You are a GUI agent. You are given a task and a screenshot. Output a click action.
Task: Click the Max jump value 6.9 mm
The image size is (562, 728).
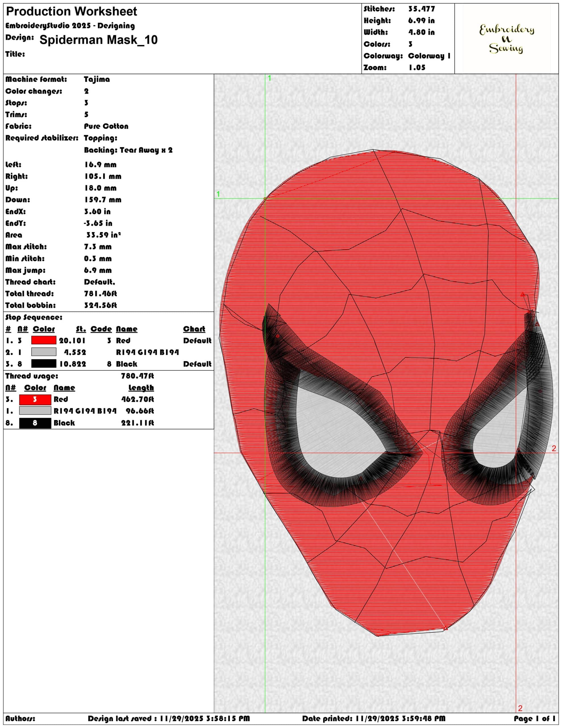(x=98, y=270)
